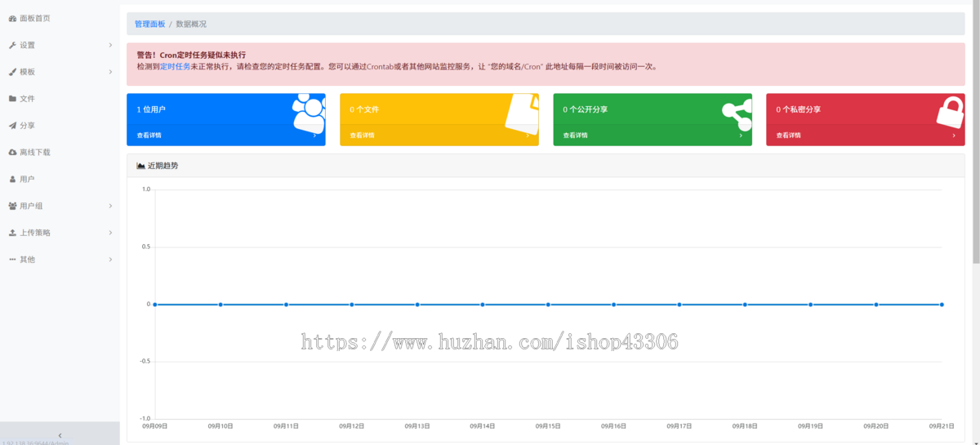Open the 用户 menu item

[x=60, y=179]
